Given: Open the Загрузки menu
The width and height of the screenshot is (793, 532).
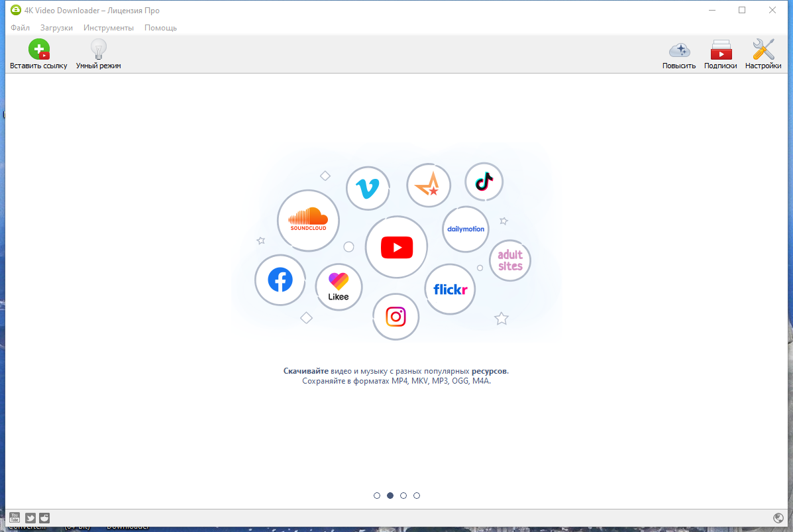Looking at the screenshot, I should coord(57,28).
